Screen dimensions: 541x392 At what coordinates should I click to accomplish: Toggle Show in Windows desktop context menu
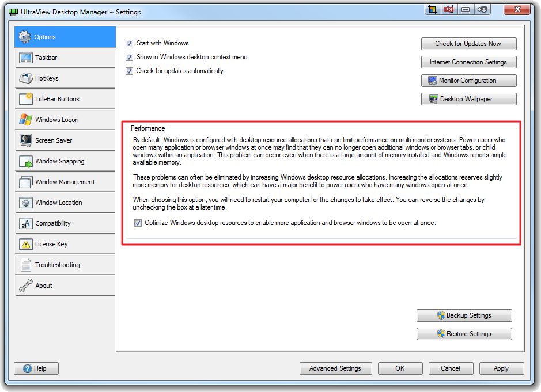tap(130, 57)
